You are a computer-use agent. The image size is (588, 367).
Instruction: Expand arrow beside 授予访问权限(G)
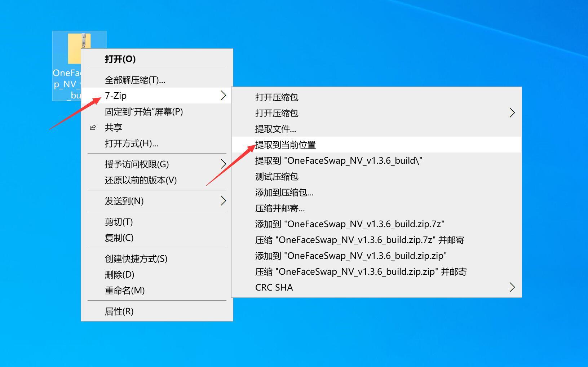coord(223,164)
